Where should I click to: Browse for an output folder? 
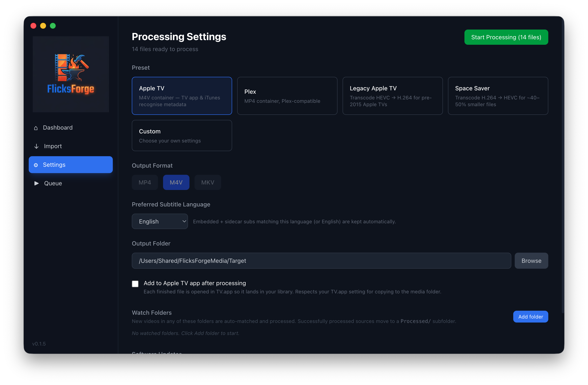(x=531, y=261)
